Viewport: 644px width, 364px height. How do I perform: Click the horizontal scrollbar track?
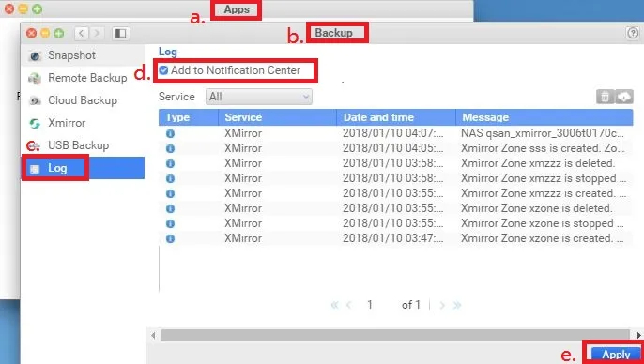click(x=395, y=335)
